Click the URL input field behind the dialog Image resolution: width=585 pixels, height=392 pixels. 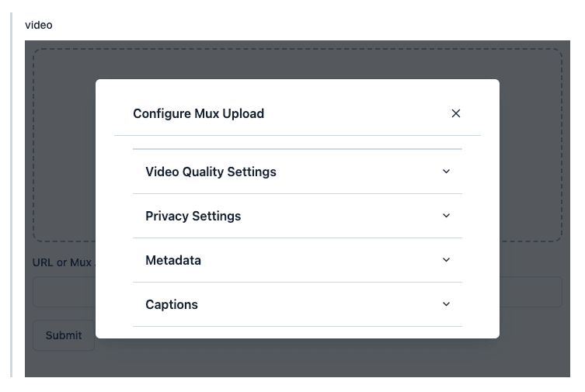click(x=530, y=292)
